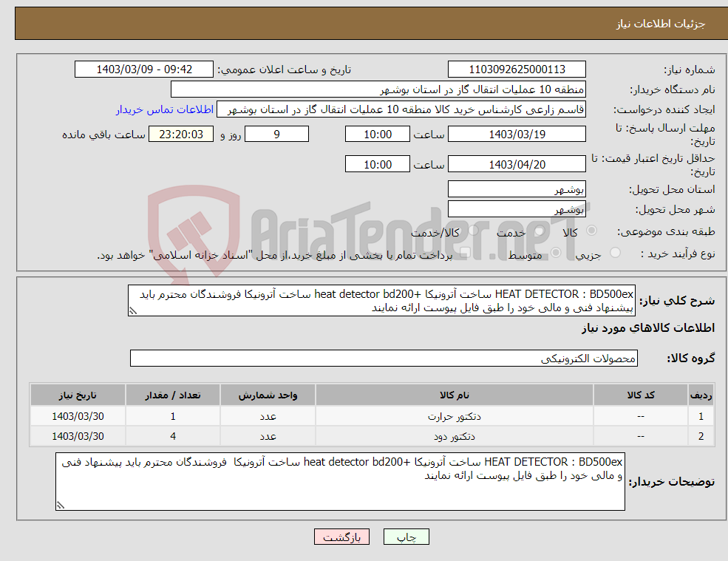Click the تعداد / مقدار column header
The height and width of the screenshot is (561, 728).
pyautogui.click(x=173, y=395)
